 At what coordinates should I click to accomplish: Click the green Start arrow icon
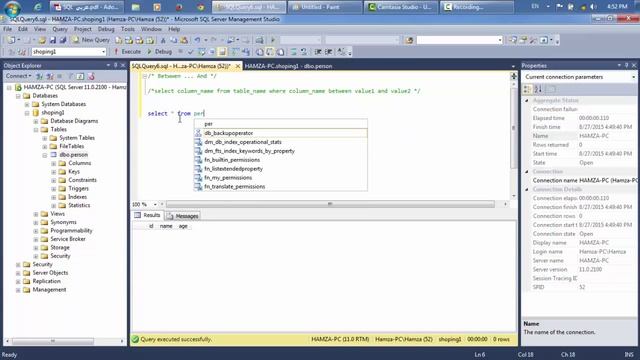tap(273, 40)
